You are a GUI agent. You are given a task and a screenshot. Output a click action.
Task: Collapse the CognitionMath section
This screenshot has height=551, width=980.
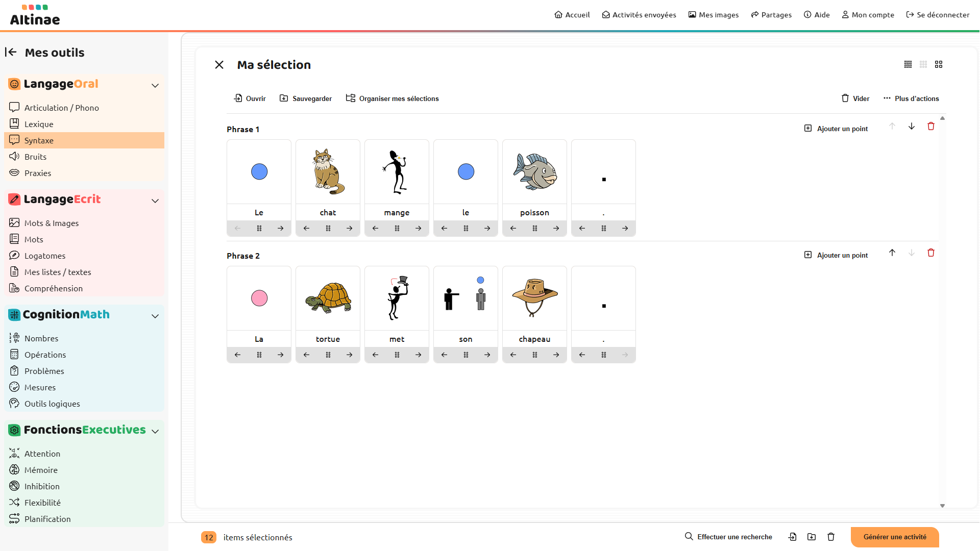(155, 316)
